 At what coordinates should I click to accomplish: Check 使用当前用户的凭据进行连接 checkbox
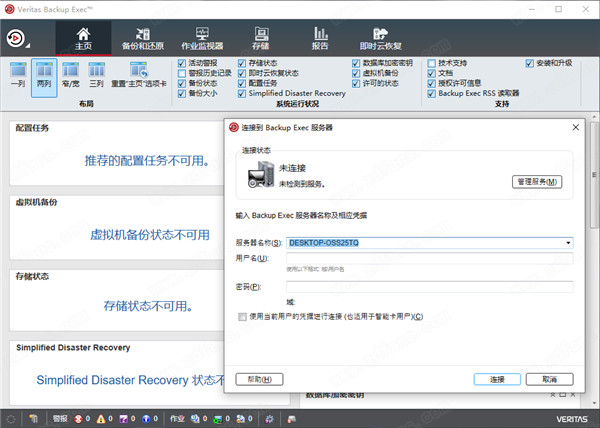point(242,317)
